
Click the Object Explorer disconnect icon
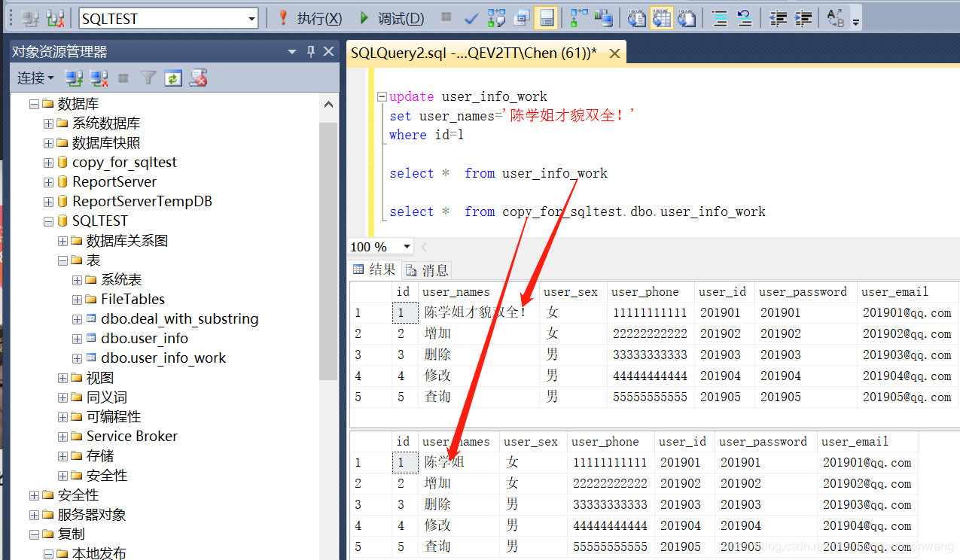point(99,78)
